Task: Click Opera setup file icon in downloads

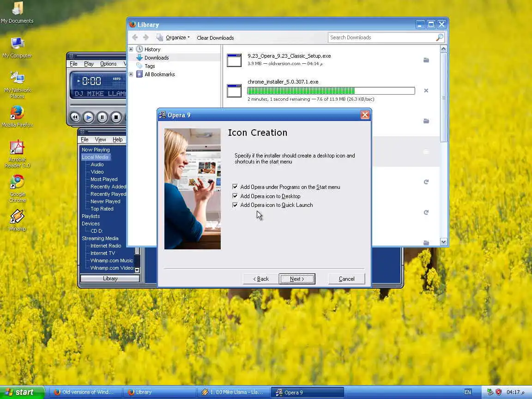Action: pos(234,60)
